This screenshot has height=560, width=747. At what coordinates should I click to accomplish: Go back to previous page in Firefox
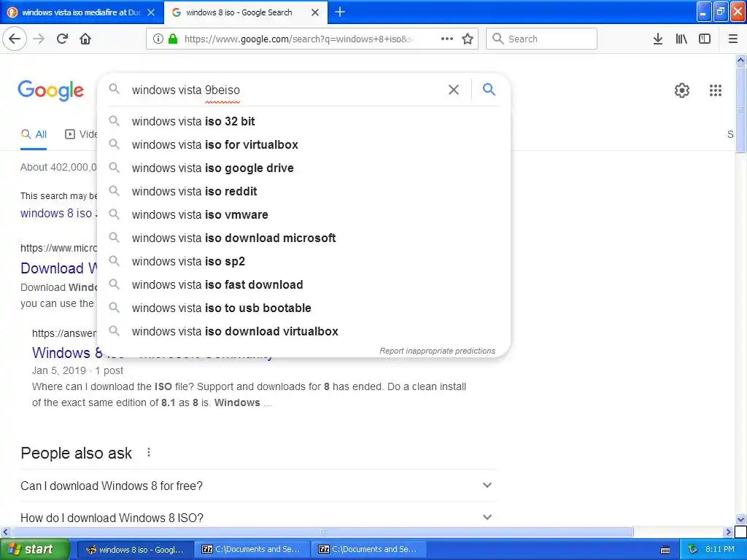tap(15, 39)
